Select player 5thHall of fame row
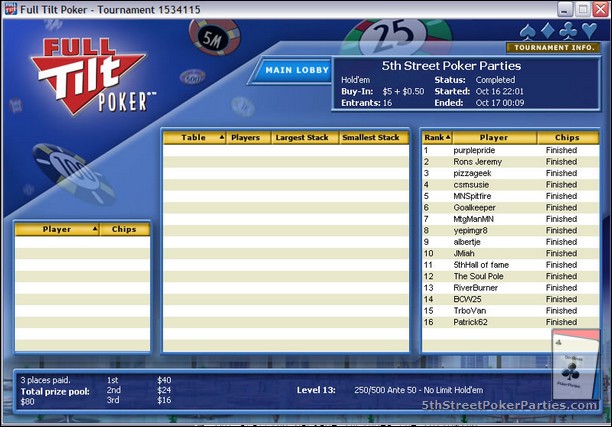The width and height of the screenshot is (612, 427). pyautogui.click(x=511, y=265)
